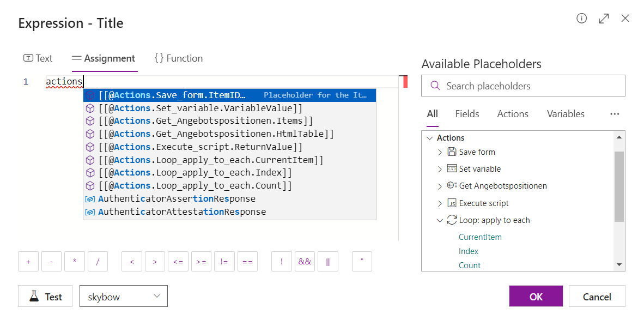This screenshot has width=644, height=320.
Task: Select Get_Angebotspositionen.HtmlTable suggestion
Action: coord(229,134)
